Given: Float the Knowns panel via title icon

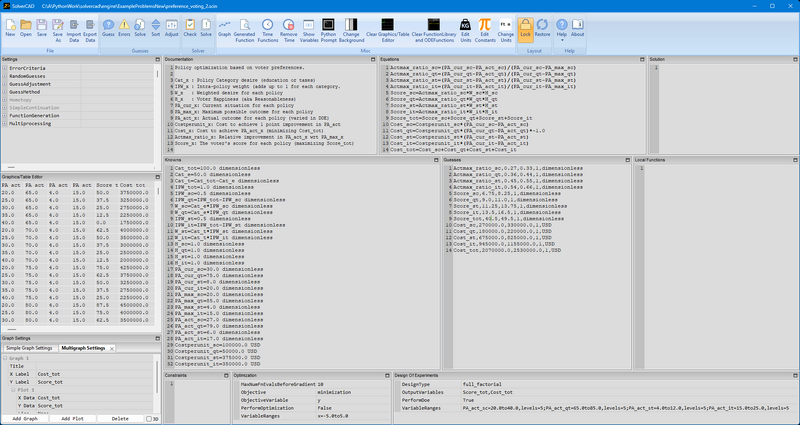Looking at the screenshot, I should pos(436,160).
